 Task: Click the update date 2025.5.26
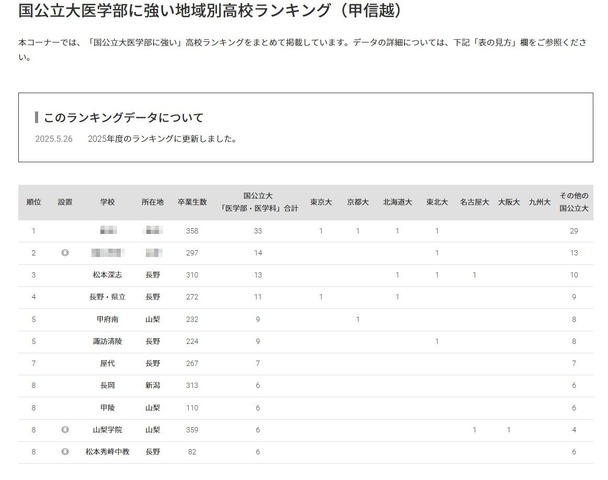pos(54,139)
